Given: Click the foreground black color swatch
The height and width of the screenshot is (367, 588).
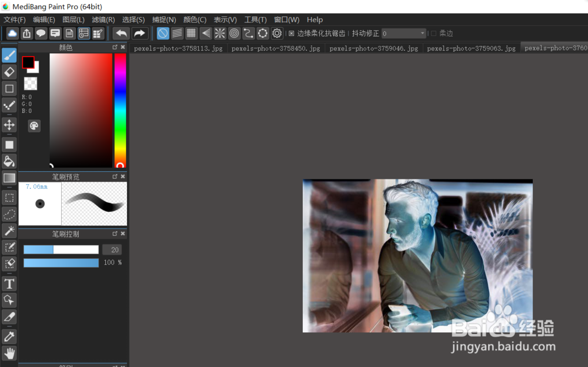Looking at the screenshot, I should click(28, 62).
